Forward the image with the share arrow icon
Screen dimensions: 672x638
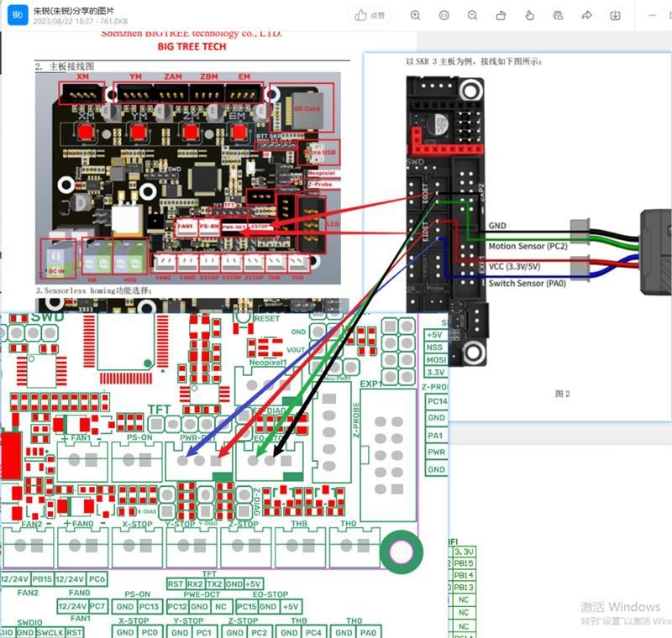(x=586, y=16)
